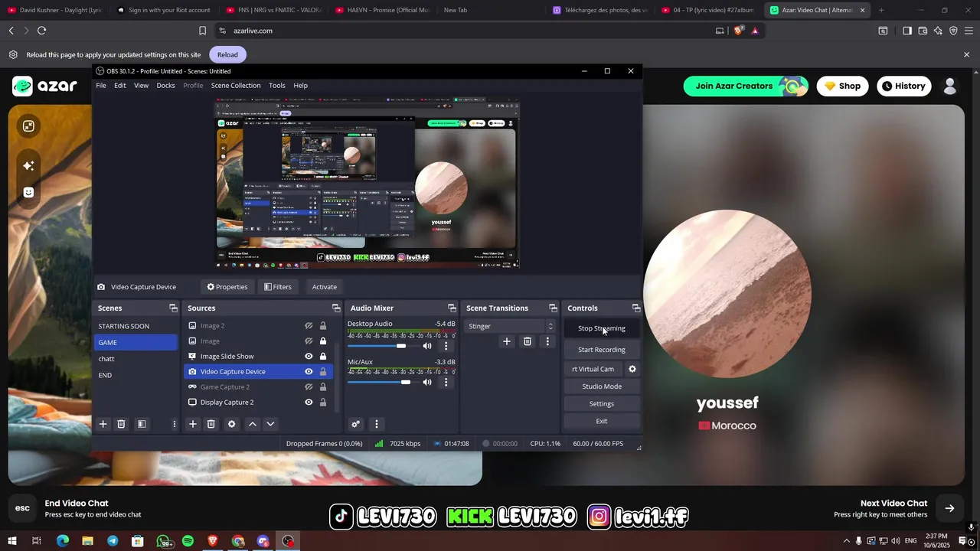Viewport: 980px width, 551px height.
Task: Hide the Display Capture 2 source
Action: pos(309,403)
